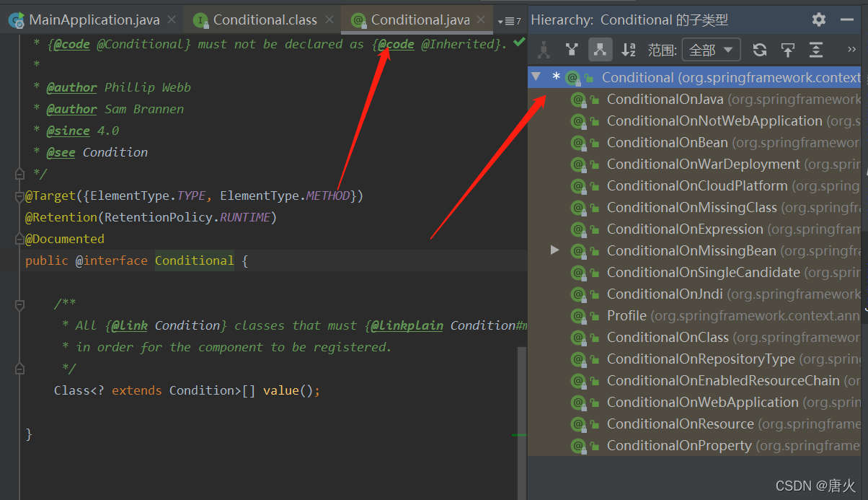Sort hierarchy alphabetically
This screenshot has height=500, width=868.
[x=629, y=50]
